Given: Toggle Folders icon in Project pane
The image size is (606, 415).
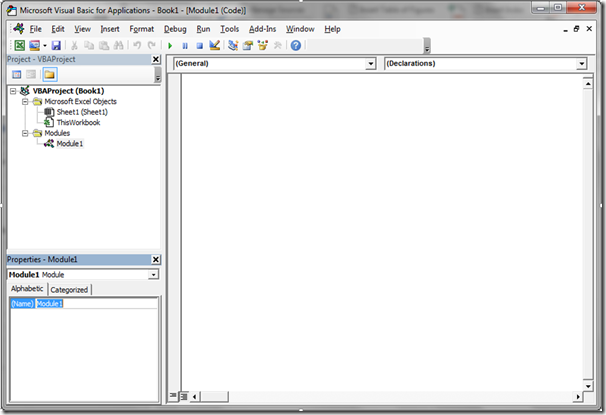Looking at the screenshot, I should point(49,75).
